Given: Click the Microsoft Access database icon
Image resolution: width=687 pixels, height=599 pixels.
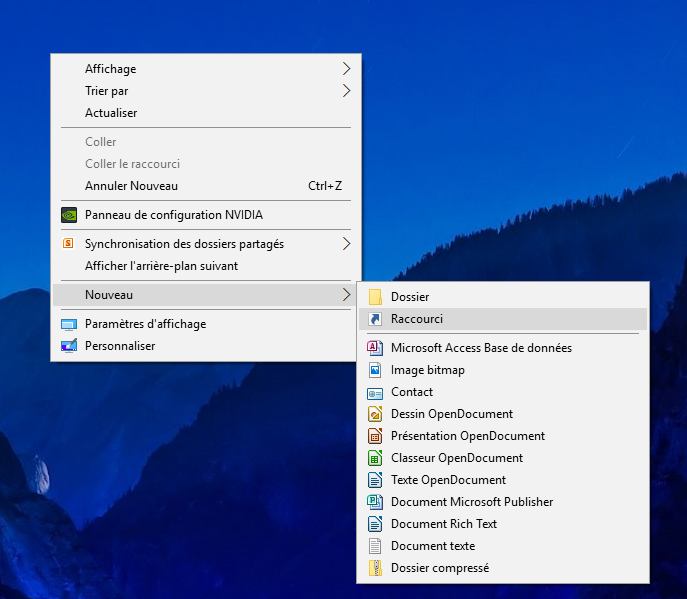Looking at the screenshot, I should click(375, 348).
